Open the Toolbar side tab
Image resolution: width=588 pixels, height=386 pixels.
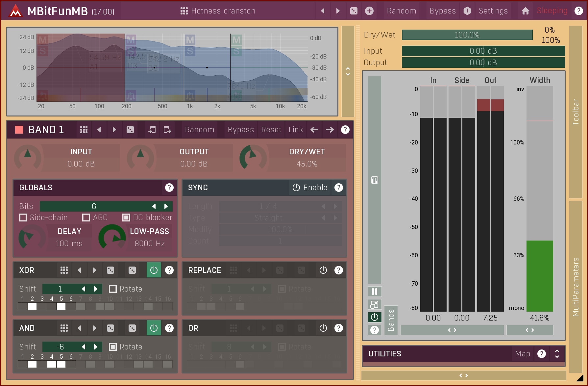pos(576,112)
